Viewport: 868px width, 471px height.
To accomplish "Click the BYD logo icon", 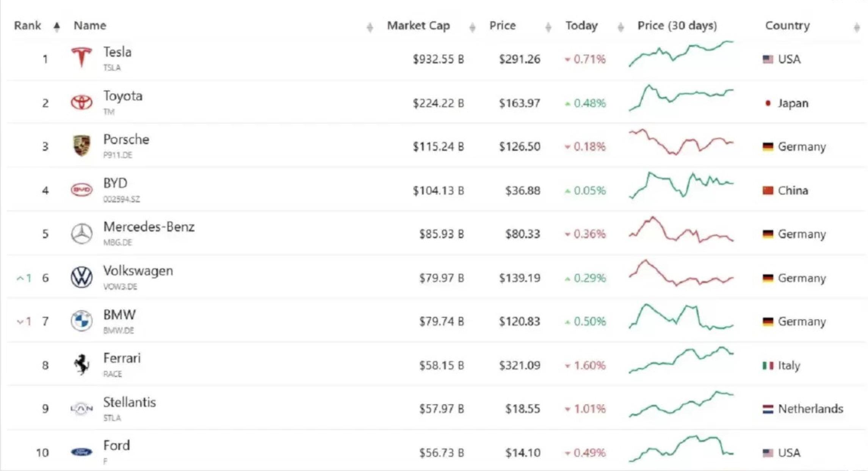I will pos(82,190).
